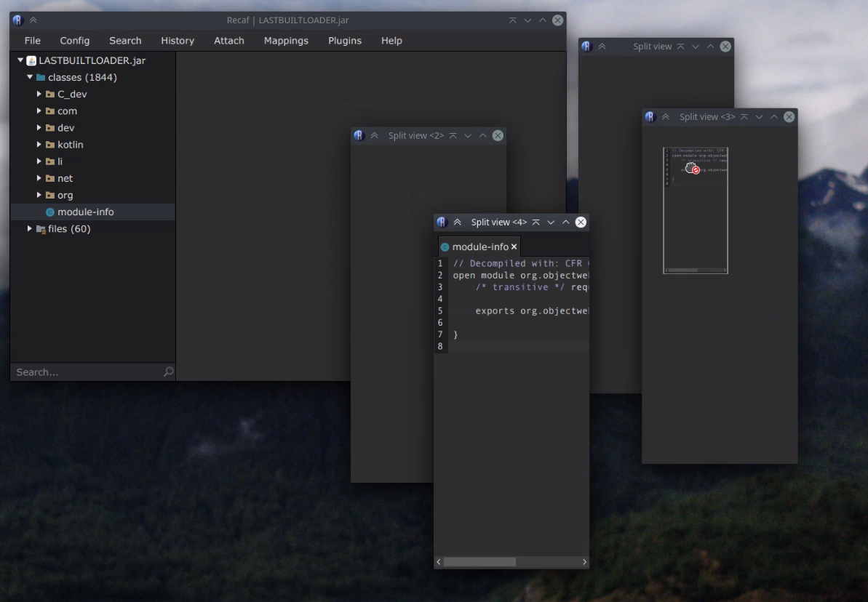Click keep-above icon in Split view <3>
Image resolution: width=868 pixels, height=602 pixels.
click(744, 117)
